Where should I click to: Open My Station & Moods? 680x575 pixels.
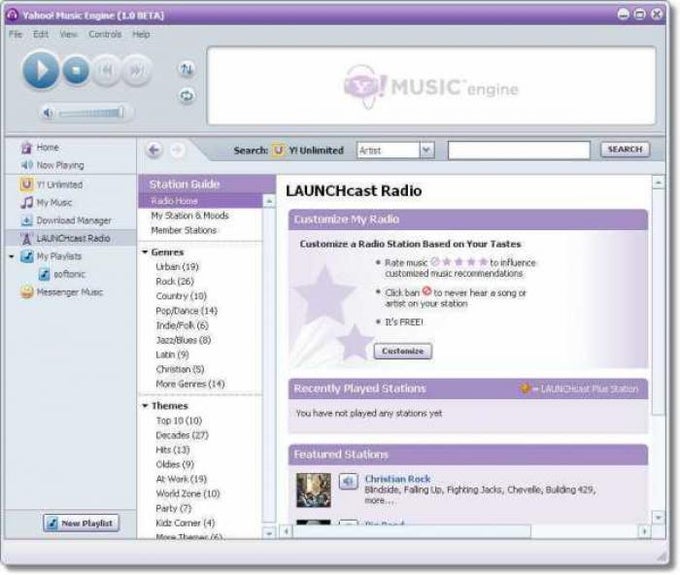point(190,216)
